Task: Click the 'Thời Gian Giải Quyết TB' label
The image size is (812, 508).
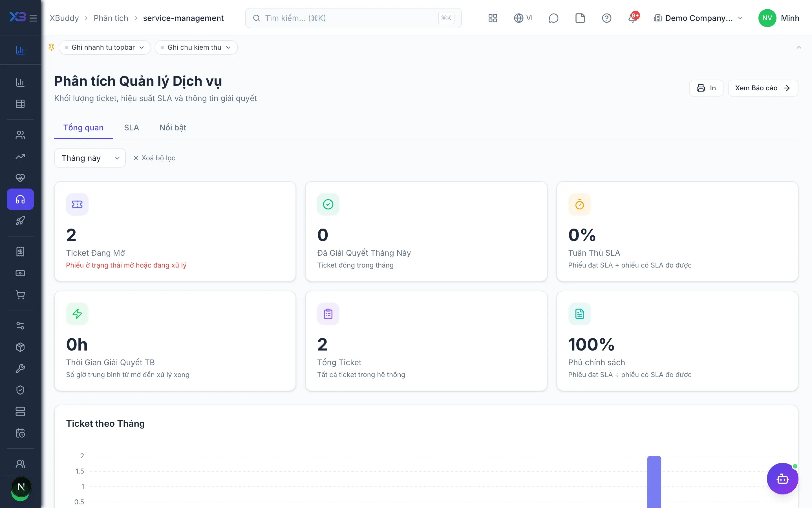Action: click(111, 362)
